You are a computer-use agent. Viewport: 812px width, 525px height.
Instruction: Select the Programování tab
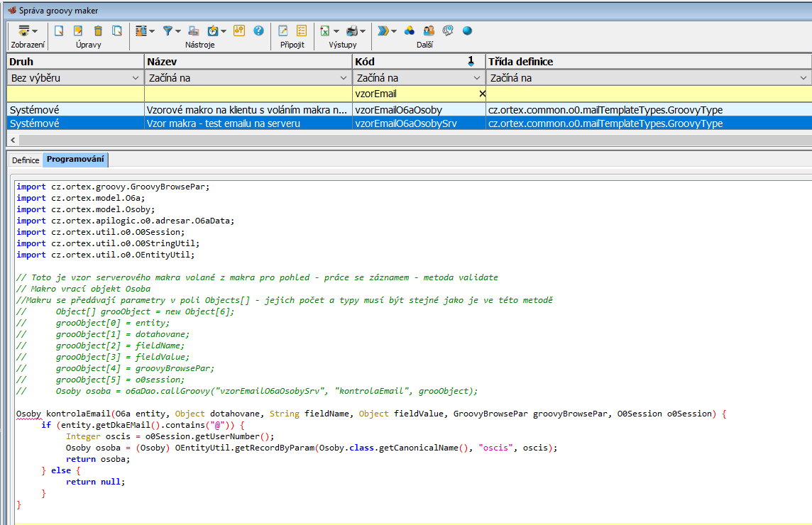[75, 160]
